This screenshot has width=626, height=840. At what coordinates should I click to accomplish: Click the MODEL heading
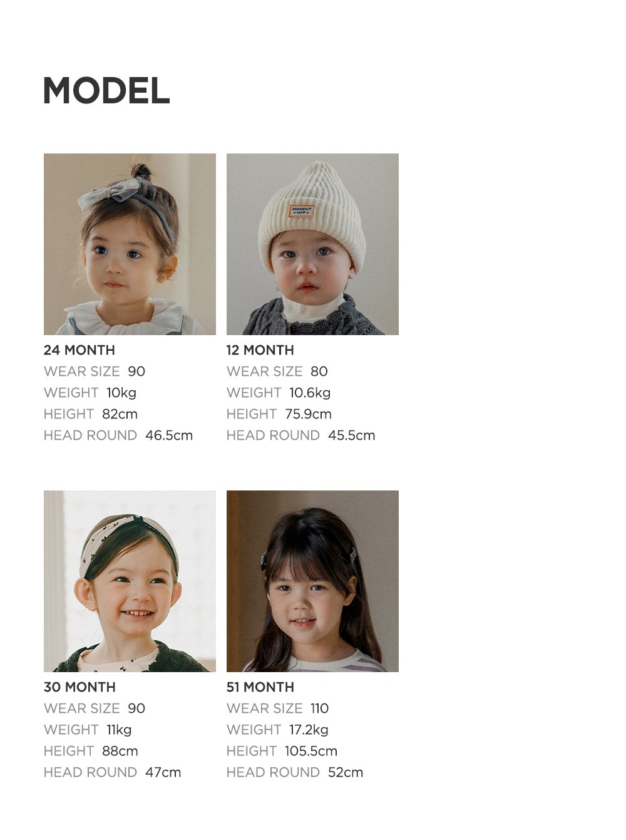106,91
